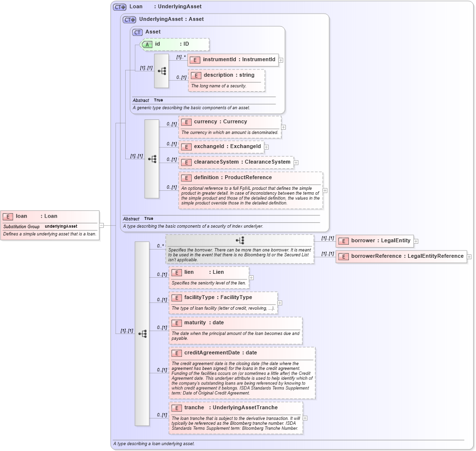Click the E icon of the tranche element
Screen dimensions: 476x451
(177, 407)
